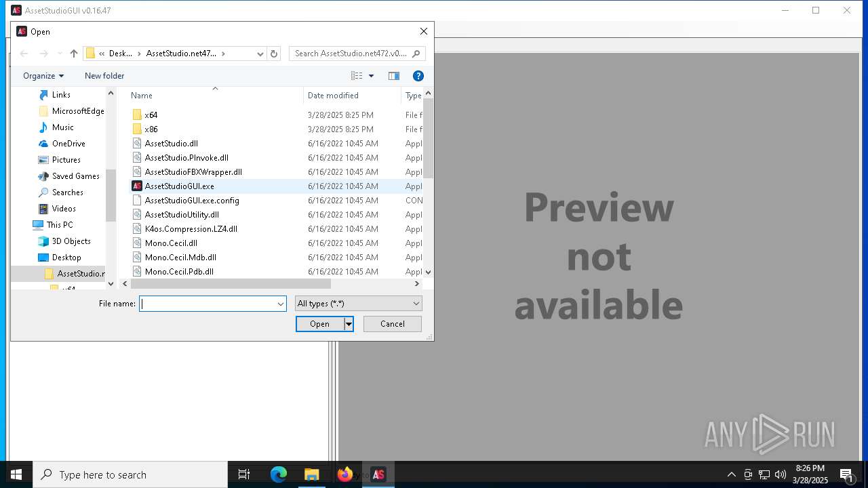This screenshot has height=488, width=868.
Task: Click the Forward navigation arrow
Action: point(44,54)
